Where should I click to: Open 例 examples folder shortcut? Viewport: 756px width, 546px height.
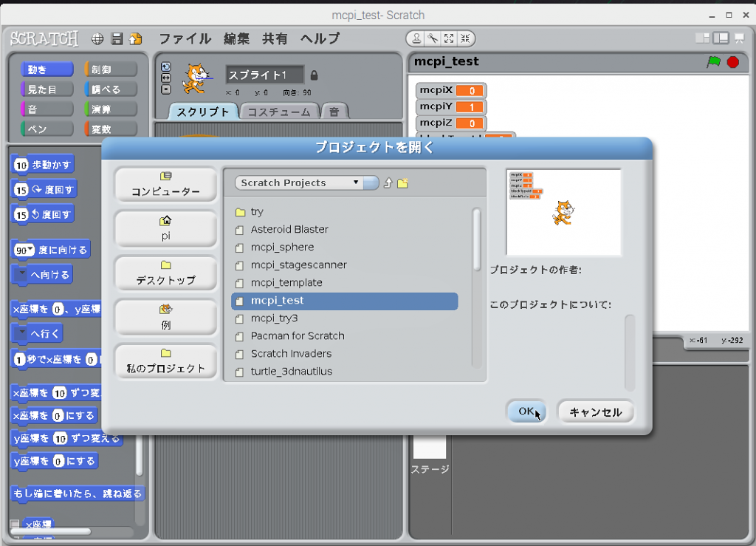[x=166, y=318]
